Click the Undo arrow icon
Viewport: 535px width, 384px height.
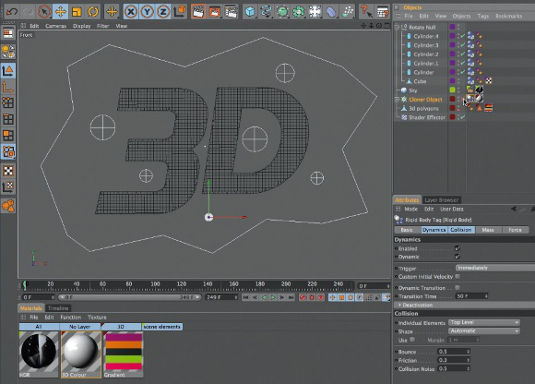pos(12,12)
